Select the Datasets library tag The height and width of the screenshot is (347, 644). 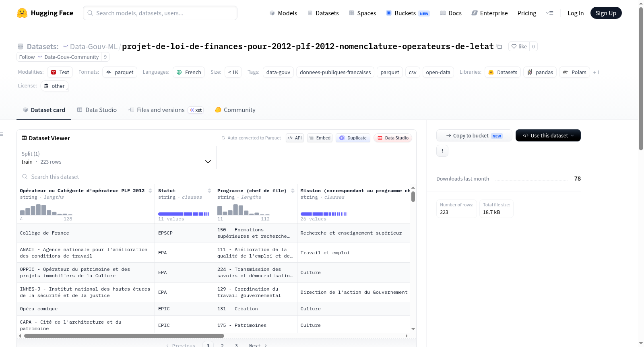click(x=503, y=72)
